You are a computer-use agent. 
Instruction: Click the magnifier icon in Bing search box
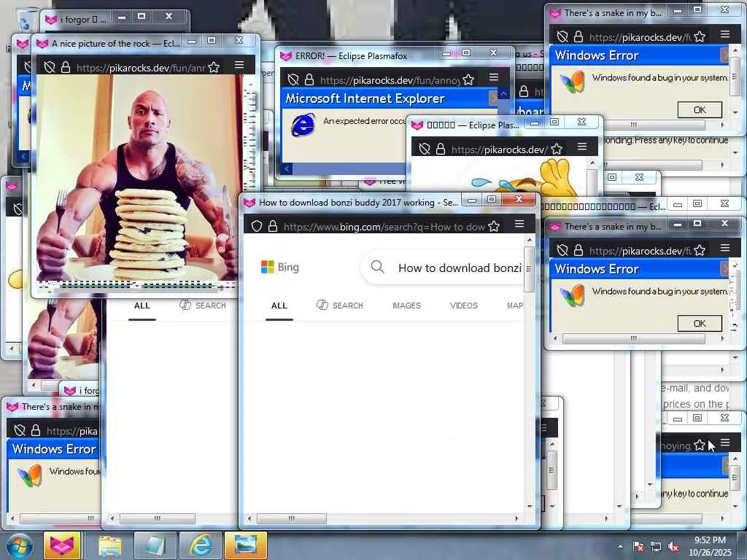[377, 267]
